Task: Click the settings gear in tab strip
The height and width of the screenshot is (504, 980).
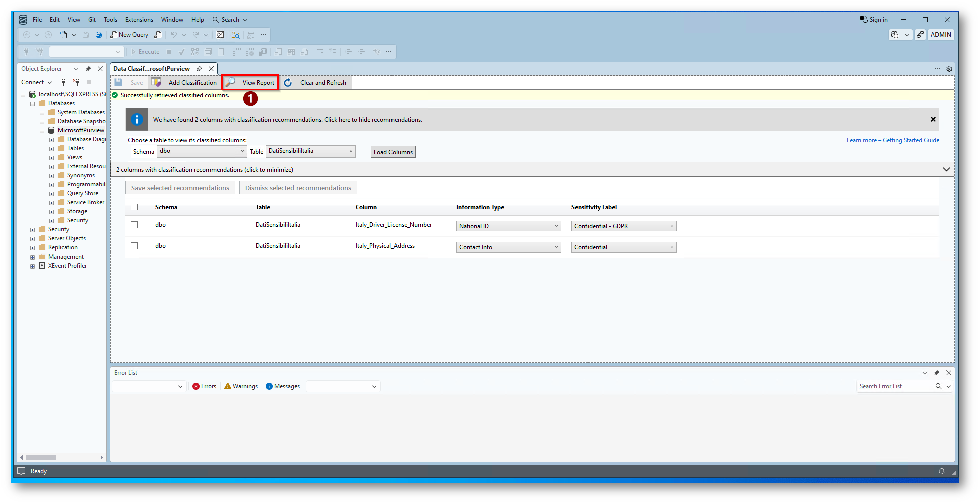Action: pos(949,69)
